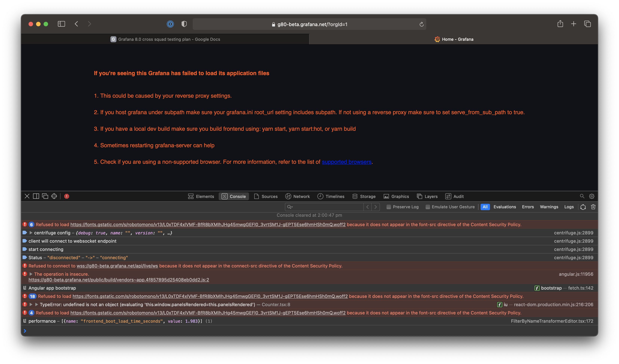Screen dimensions: 619x364
Task: Open a new tab with plus icon
Action: tap(574, 24)
